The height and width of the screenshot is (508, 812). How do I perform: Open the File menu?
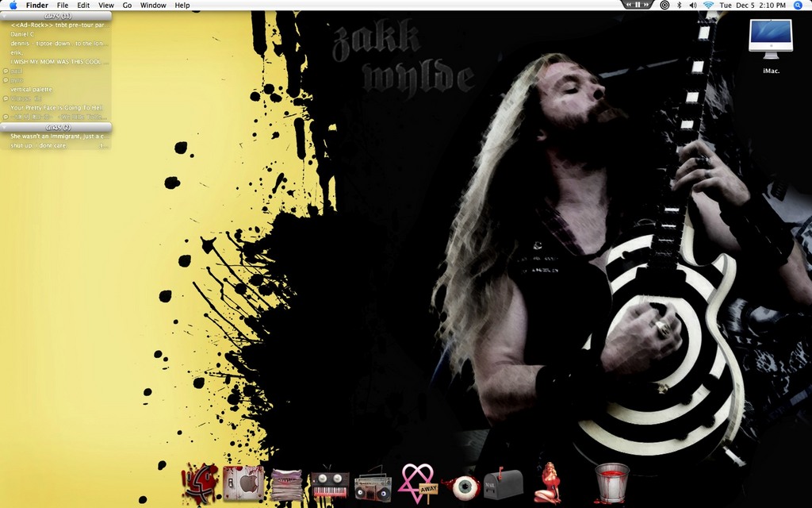click(62, 6)
